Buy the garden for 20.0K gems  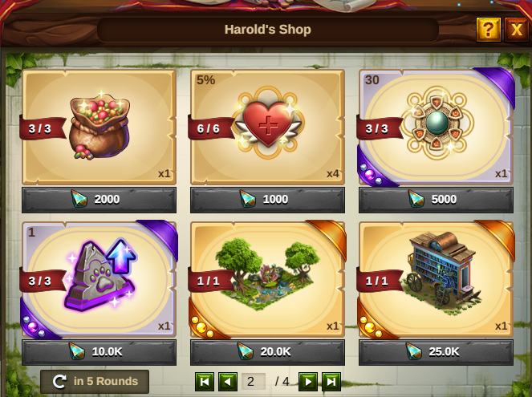(267, 352)
